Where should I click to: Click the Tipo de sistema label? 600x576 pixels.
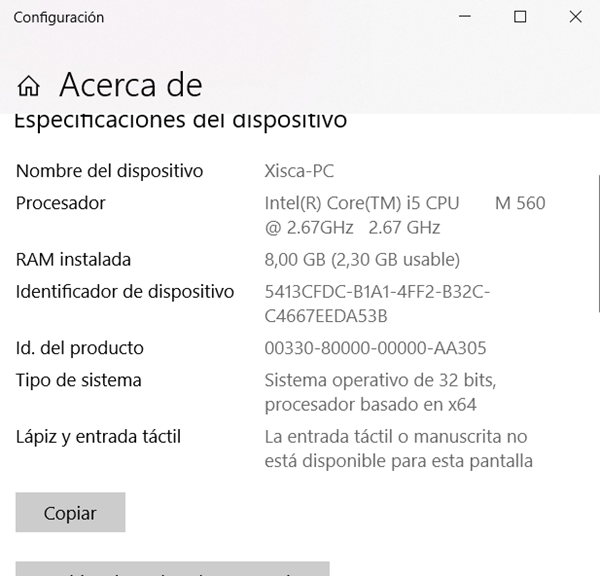tap(79, 380)
